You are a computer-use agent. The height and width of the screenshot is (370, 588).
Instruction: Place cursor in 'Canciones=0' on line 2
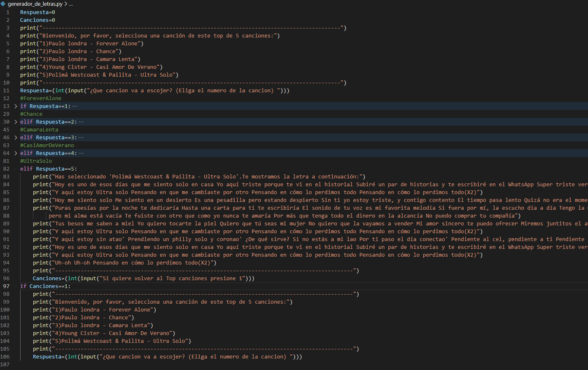coord(37,20)
